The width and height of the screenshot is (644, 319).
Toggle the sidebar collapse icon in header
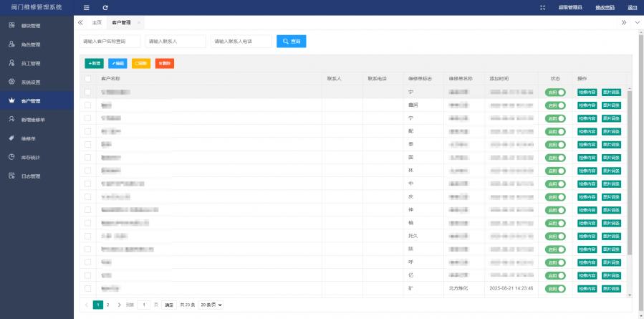tap(87, 7)
